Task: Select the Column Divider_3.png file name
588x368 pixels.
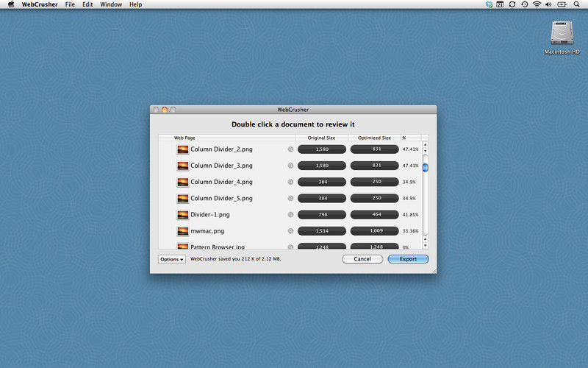Action: pyautogui.click(x=221, y=166)
